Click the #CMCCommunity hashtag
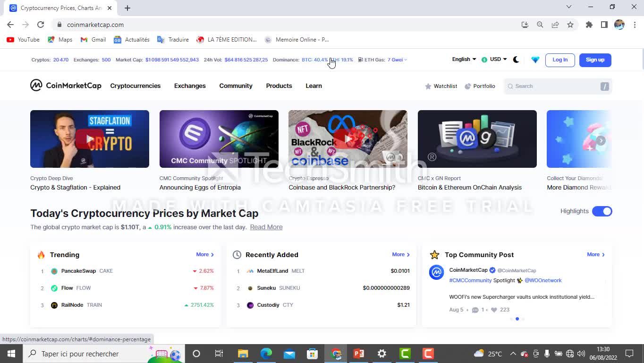644x363 pixels. click(470, 280)
